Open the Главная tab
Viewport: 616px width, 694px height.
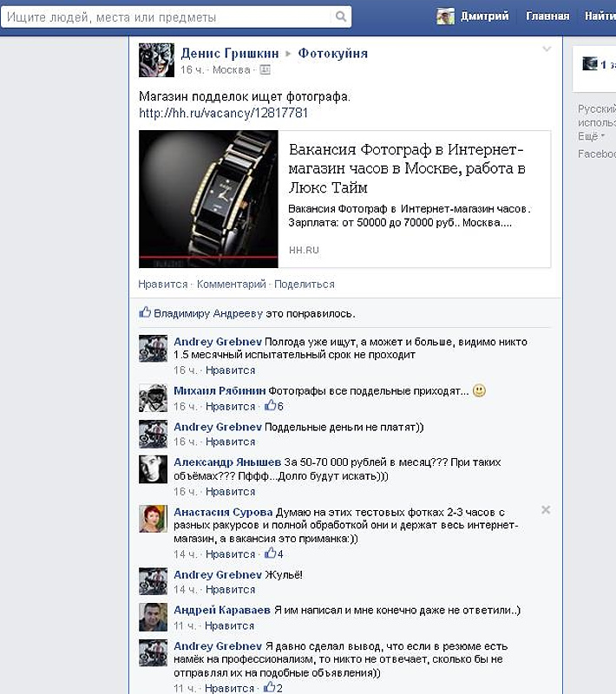click(x=547, y=16)
